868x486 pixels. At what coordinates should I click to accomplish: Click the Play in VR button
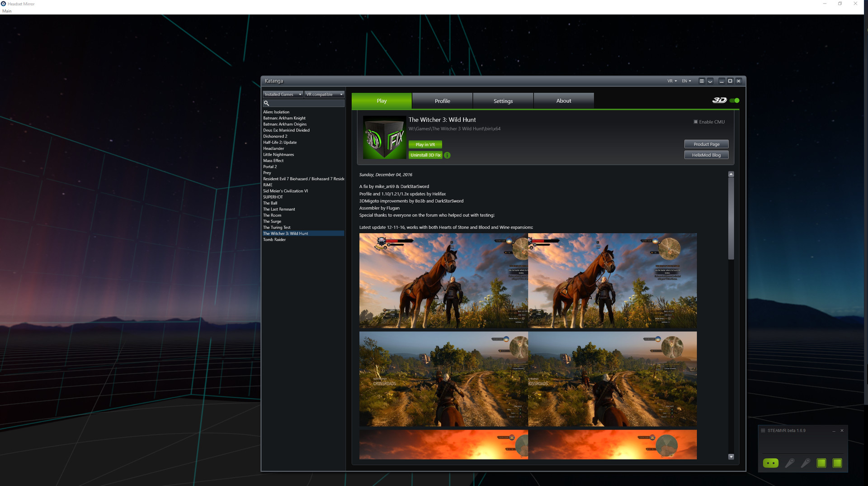tap(425, 144)
